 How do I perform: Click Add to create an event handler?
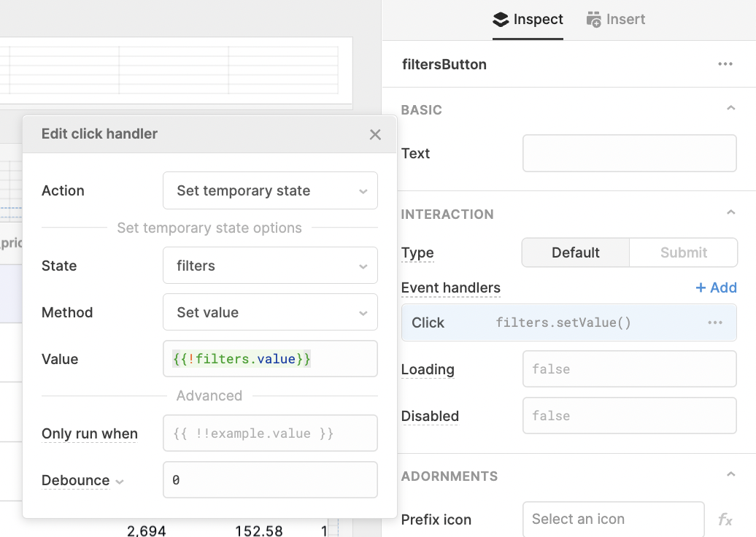[716, 287]
